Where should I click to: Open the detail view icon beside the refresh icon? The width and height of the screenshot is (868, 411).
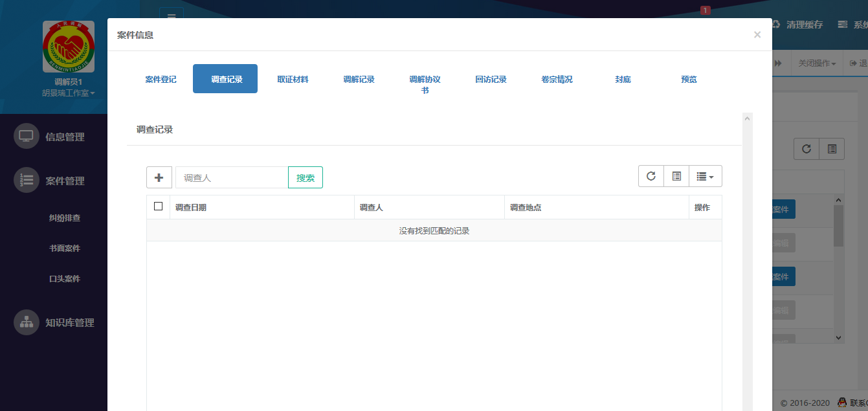click(x=676, y=175)
